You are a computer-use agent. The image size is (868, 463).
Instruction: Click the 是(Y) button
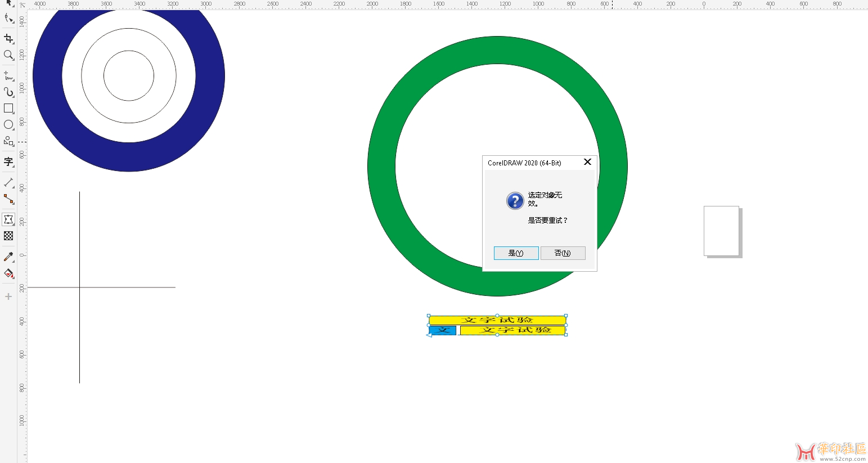coord(516,253)
